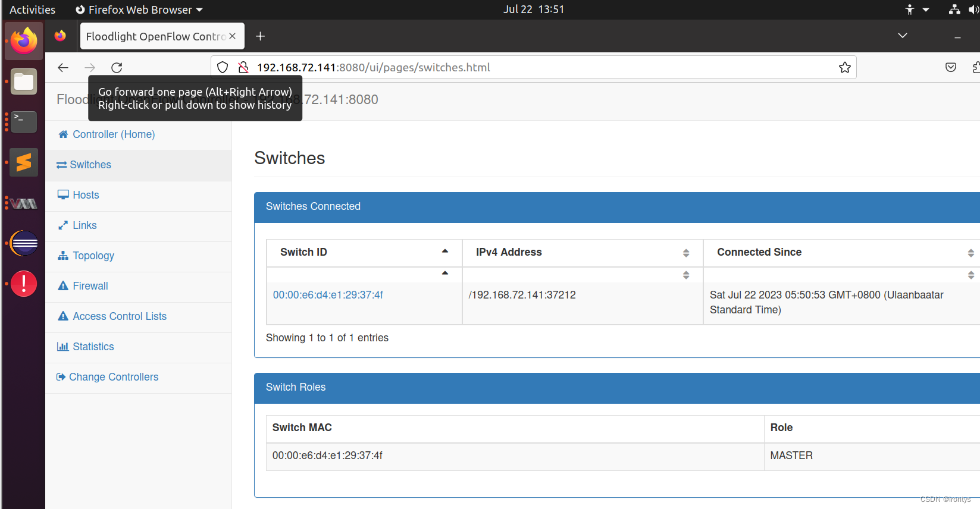
Task: Open the Topology sidebar page
Action: (x=139, y=256)
